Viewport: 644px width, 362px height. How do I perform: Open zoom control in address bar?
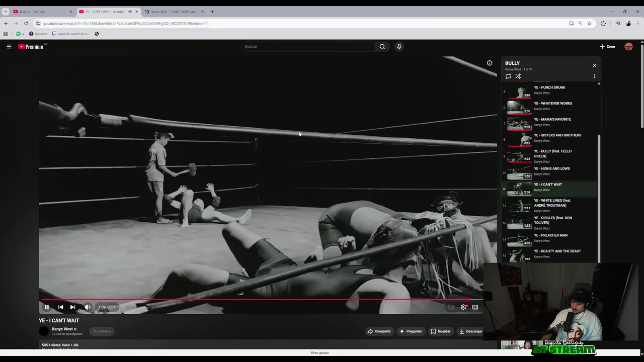tap(580, 23)
